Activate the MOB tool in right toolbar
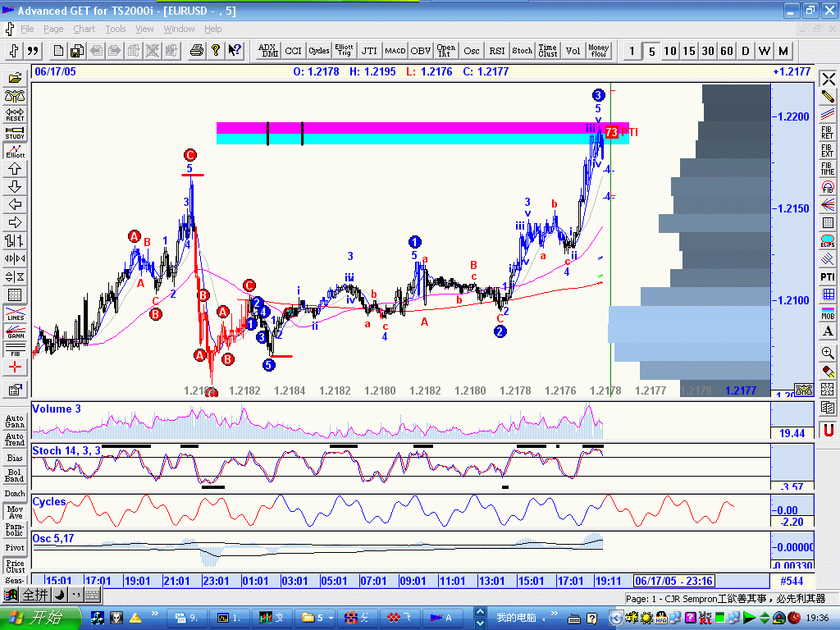The image size is (840, 630). click(x=828, y=313)
